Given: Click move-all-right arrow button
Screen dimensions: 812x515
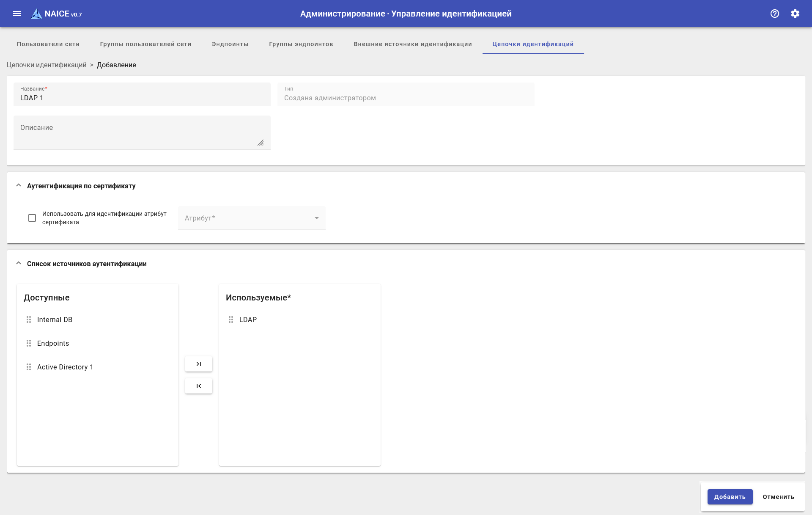Looking at the screenshot, I should click(198, 364).
